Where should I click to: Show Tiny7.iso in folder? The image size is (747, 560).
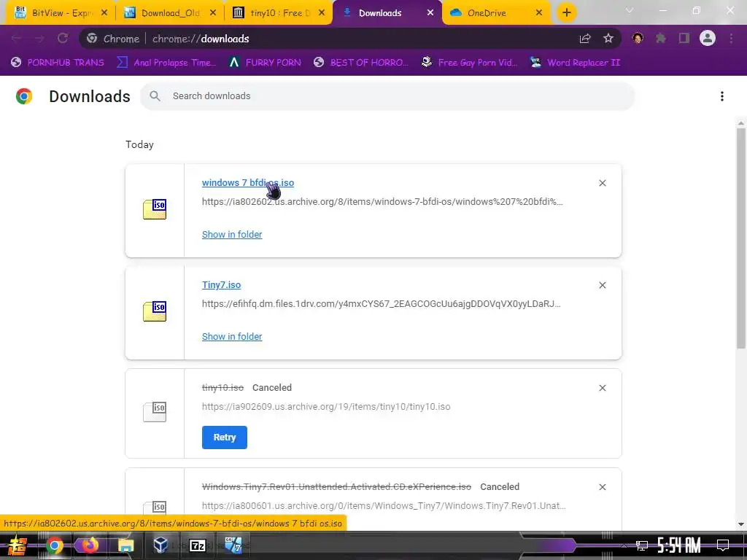tap(232, 336)
